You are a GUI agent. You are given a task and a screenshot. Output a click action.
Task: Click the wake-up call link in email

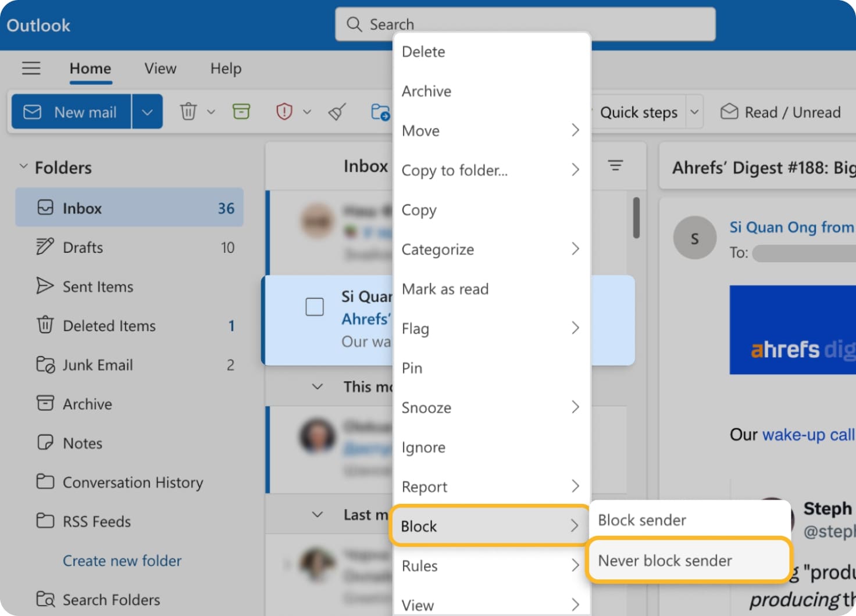808,435
